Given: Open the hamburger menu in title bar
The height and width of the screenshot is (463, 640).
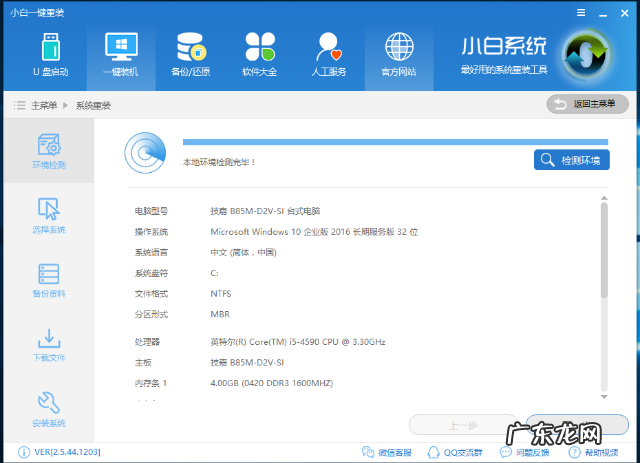Looking at the screenshot, I should [x=581, y=13].
